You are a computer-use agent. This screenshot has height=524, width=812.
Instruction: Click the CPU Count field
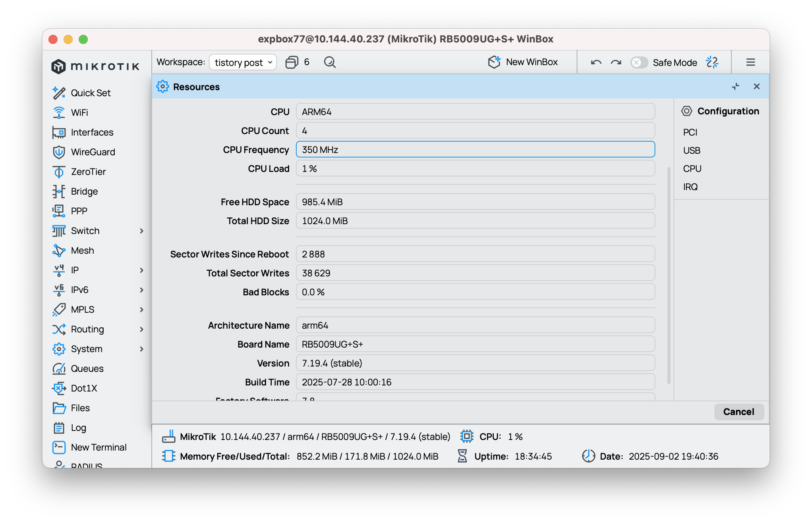pyautogui.click(x=476, y=131)
